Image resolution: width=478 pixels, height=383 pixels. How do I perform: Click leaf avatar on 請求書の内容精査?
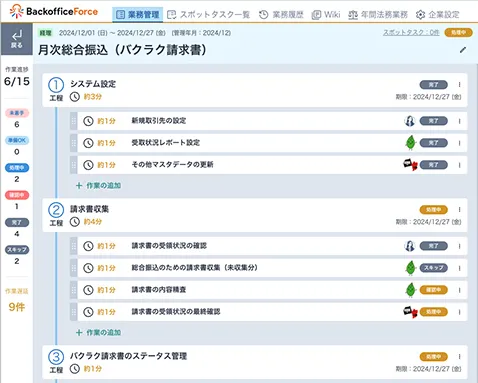[411, 290]
